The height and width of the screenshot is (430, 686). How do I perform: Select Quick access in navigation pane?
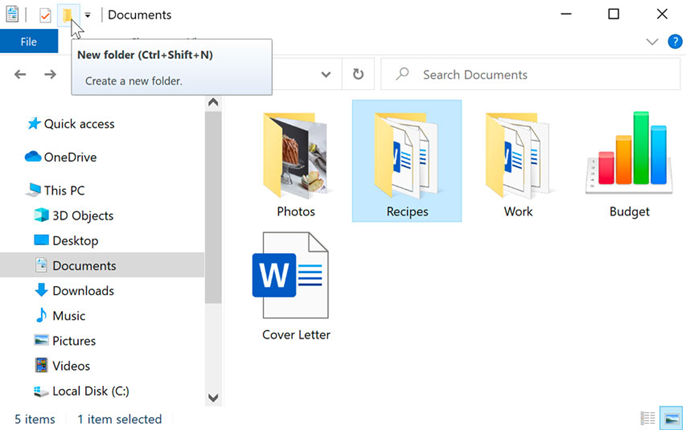(x=70, y=124)
